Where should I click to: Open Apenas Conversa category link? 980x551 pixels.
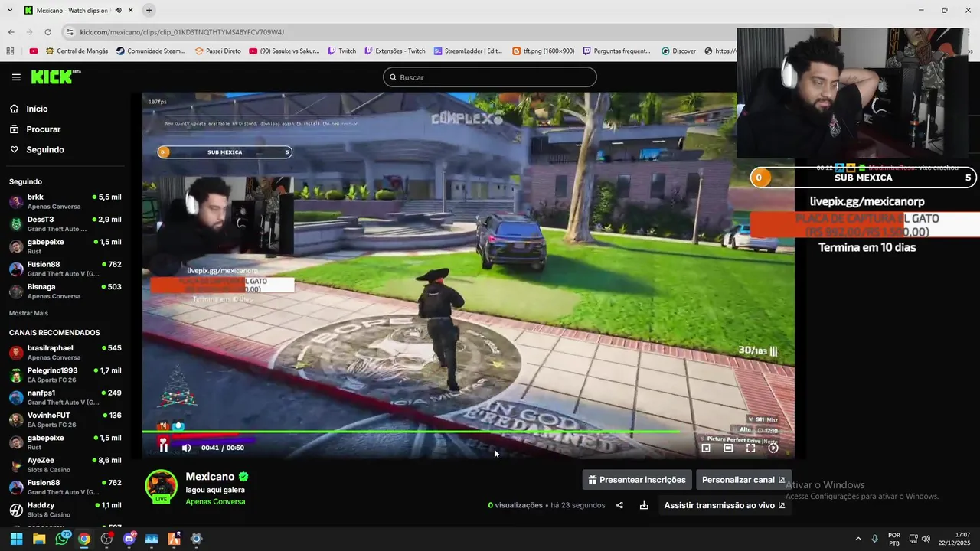pos(215,502)
